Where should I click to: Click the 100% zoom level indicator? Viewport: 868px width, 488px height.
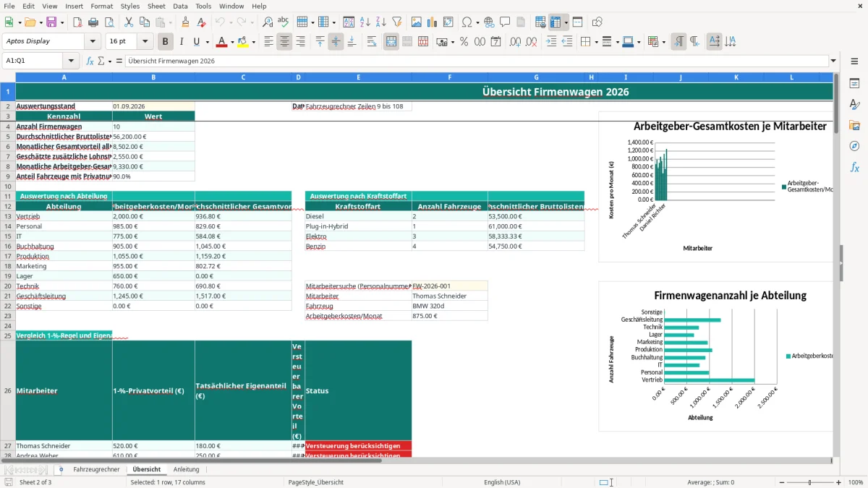[856, 482]
